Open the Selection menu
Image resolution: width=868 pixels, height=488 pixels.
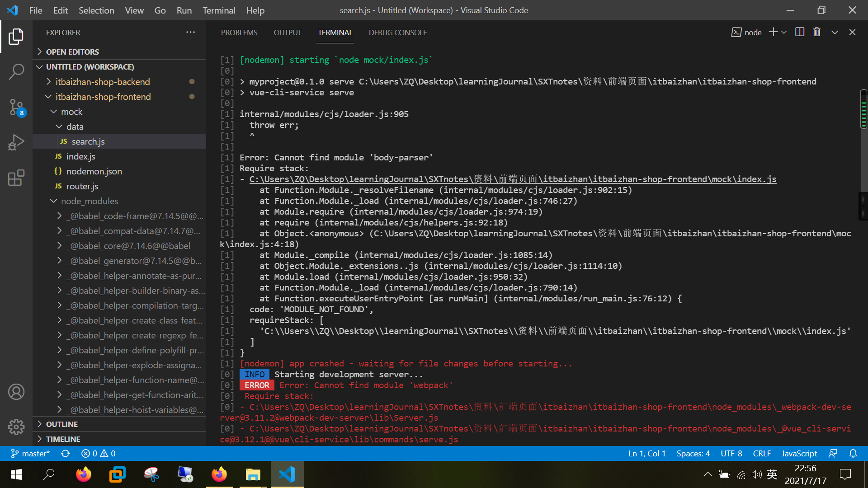coord(96,10)
